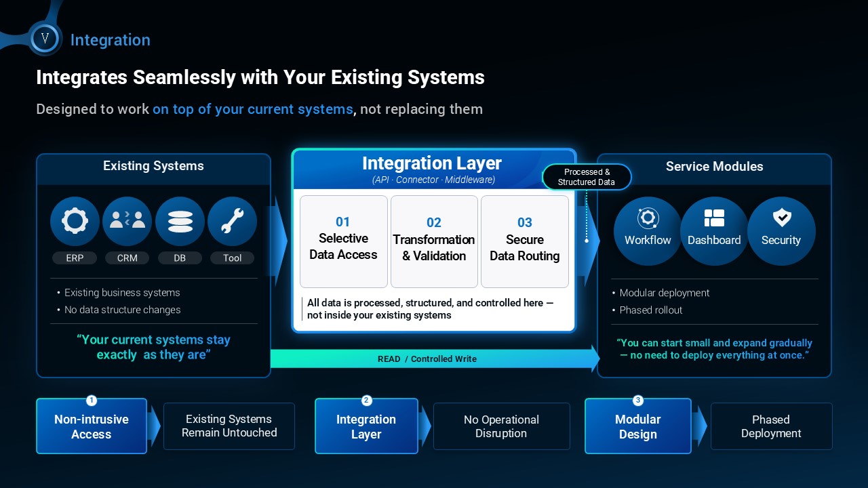Image resolution: width=868 pixels, height=488 pixels.
Task: Select the No Operational Disruption box
Action: tap(501, 426)
